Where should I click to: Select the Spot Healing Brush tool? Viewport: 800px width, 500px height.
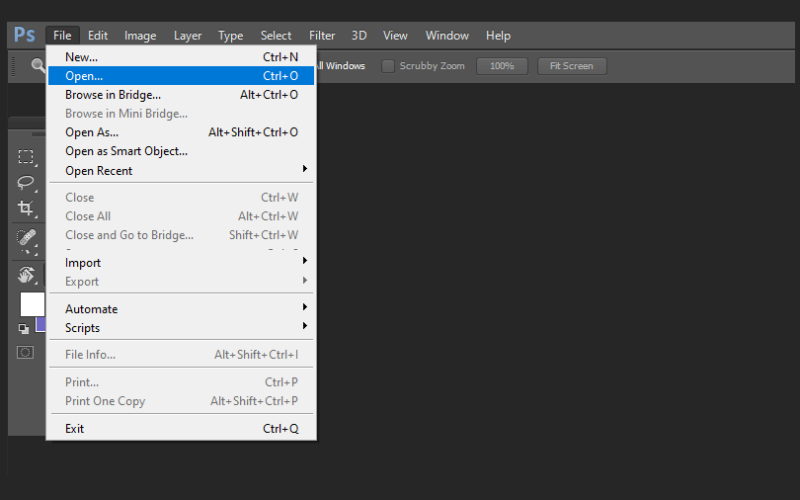[x=26, y=237]
